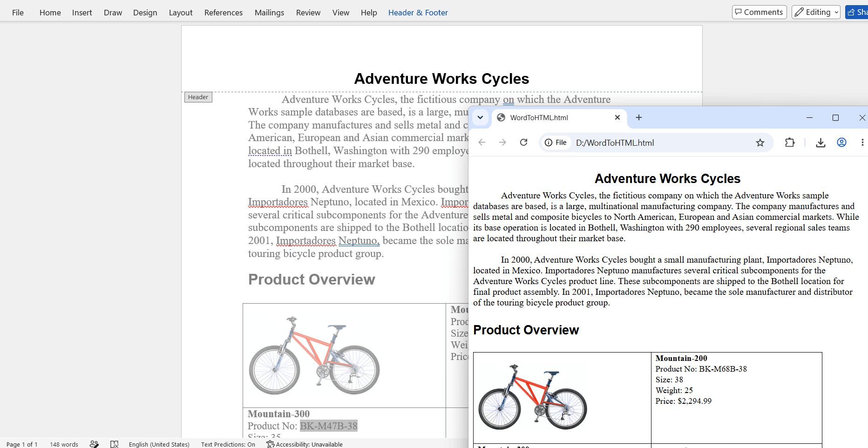
Task: Open the View ribbon tab
Action: 341,13
